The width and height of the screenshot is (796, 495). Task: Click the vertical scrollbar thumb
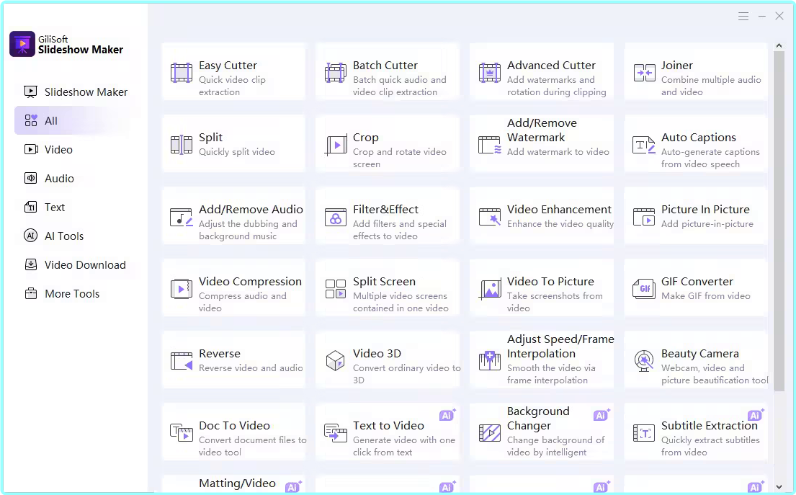pos(779,221)
